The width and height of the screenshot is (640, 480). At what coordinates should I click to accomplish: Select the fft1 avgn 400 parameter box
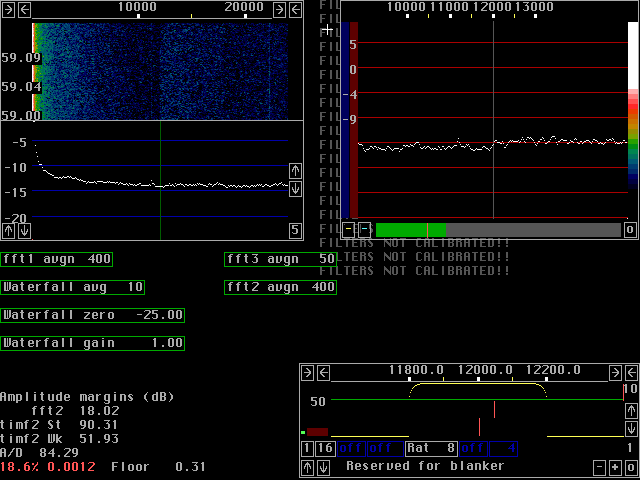click(x=56, y=259)
